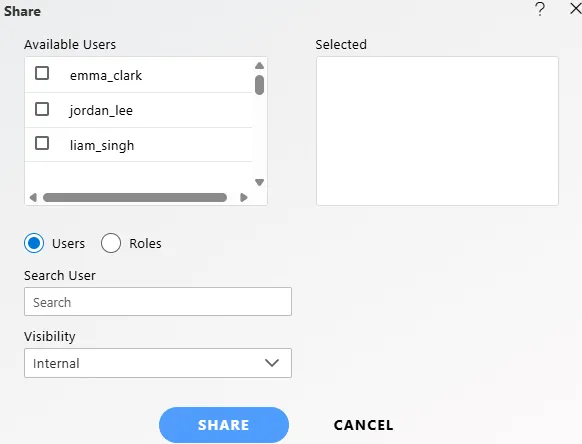Open the Internal visibility combo box
This screenshot has height=444, width=582.
coord(158,363)
